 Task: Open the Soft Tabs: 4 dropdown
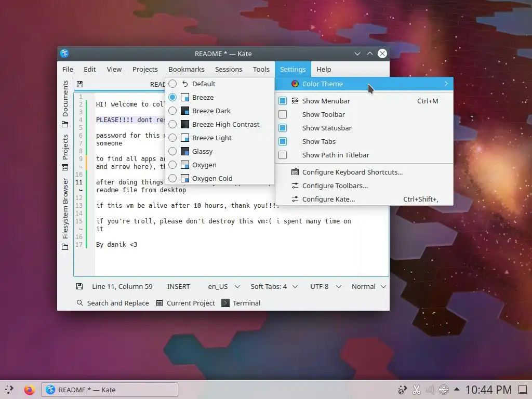(x=274, y=286)
